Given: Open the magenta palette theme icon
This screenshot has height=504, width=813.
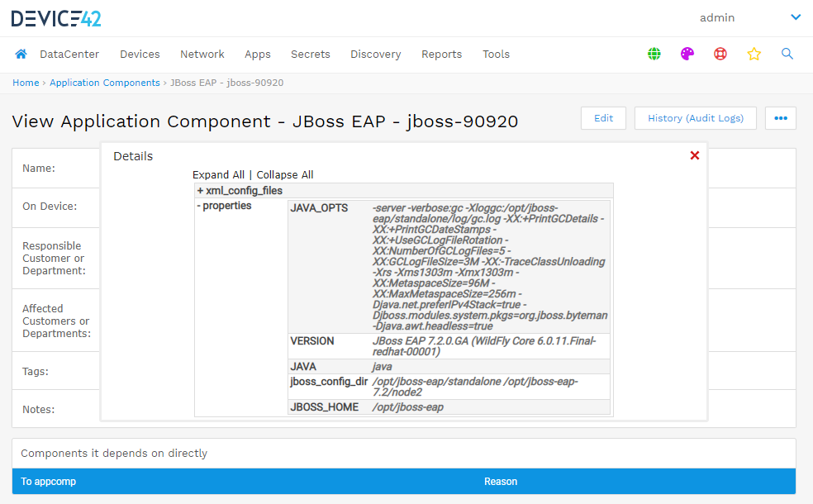Looking at the screenshot, I should coord(687,54).
